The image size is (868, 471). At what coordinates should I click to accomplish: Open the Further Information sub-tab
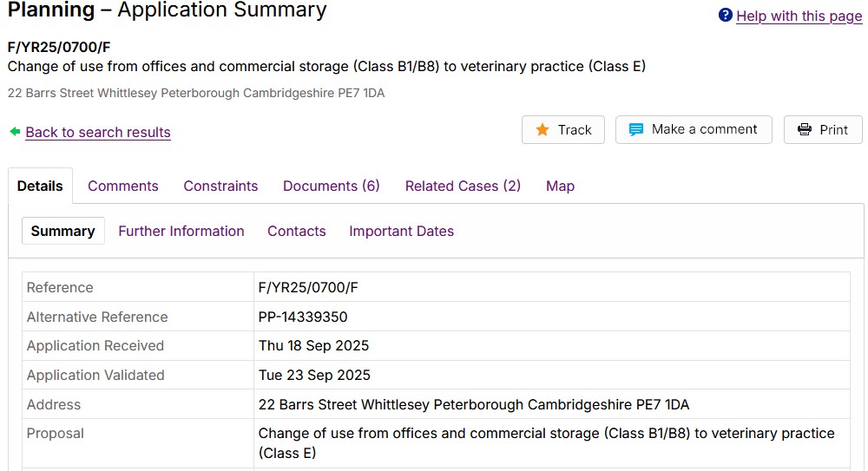(181, 231)
